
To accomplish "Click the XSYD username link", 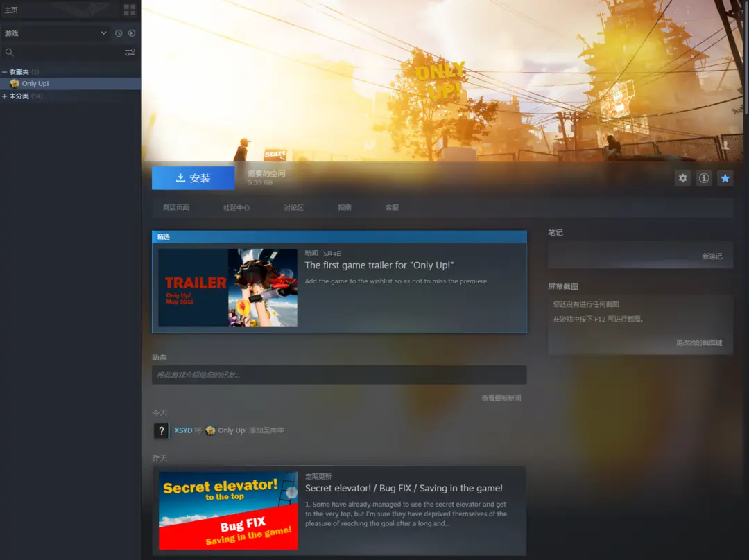I will 183,430.
